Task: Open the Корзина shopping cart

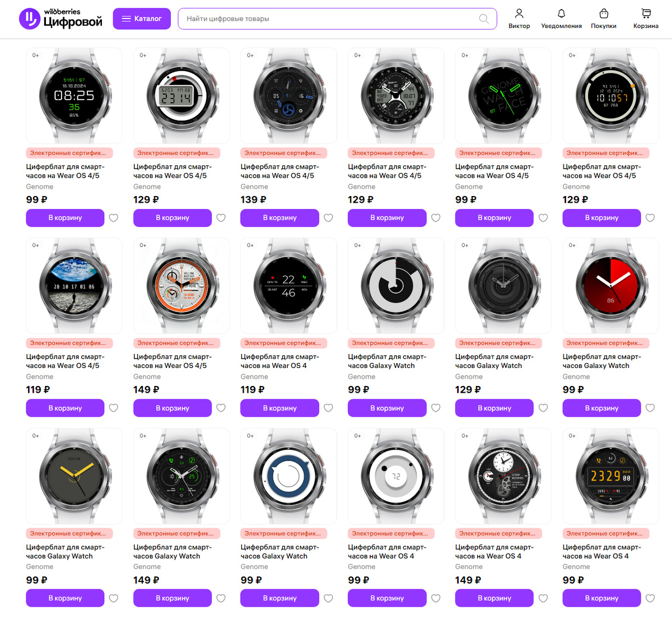Action: [646, 18]
